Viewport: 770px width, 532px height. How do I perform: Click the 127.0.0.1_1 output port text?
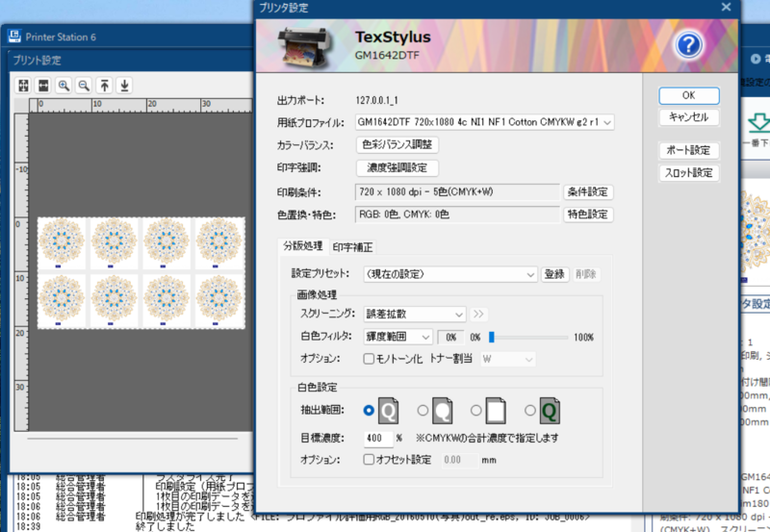pyautogui.click(x=376, y=101)
